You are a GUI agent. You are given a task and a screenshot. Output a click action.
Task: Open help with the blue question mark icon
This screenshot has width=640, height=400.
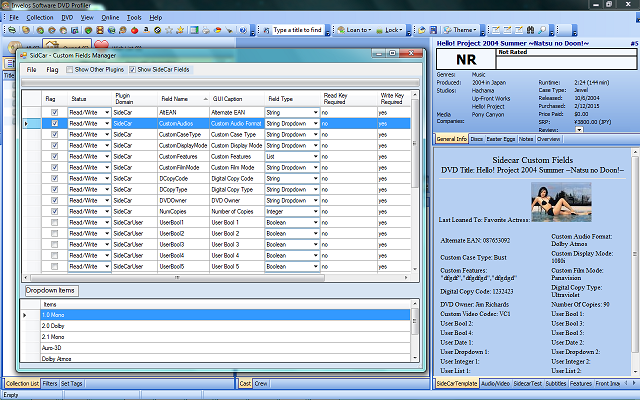pos(243,30)
